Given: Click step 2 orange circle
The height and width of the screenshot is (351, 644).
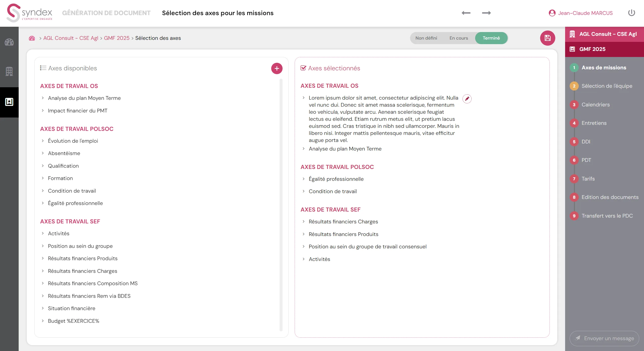Looking at the screenshot, I should (x=574, y=86).
